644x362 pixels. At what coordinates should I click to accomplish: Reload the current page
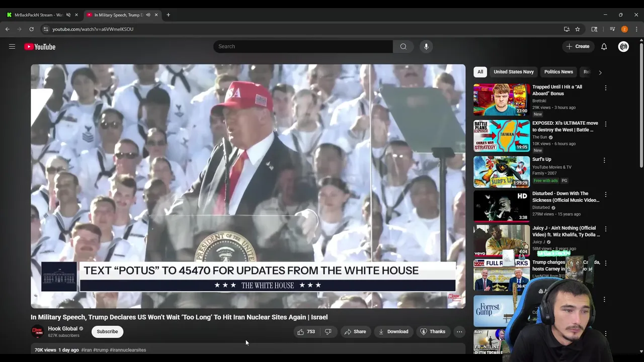(31, 29)
